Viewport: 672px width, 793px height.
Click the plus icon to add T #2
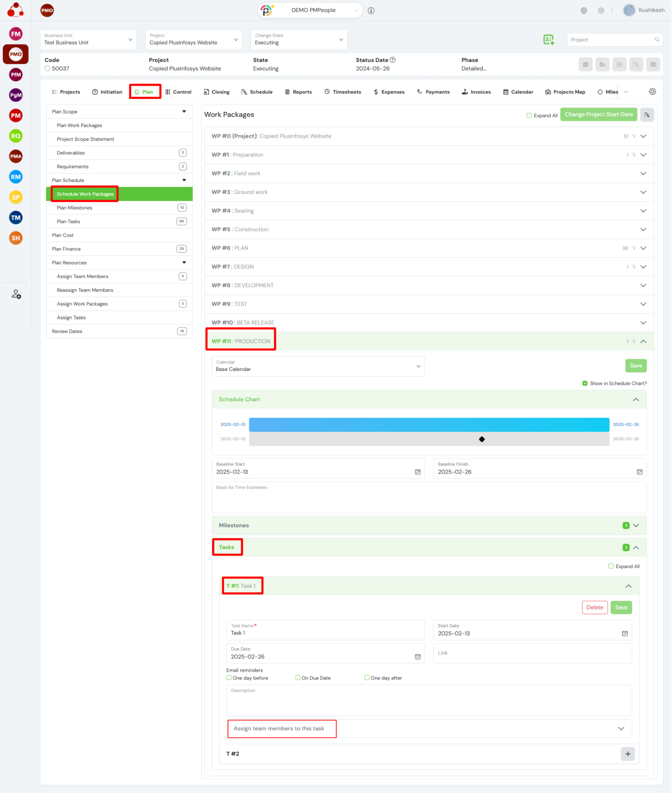click(628, 754)
